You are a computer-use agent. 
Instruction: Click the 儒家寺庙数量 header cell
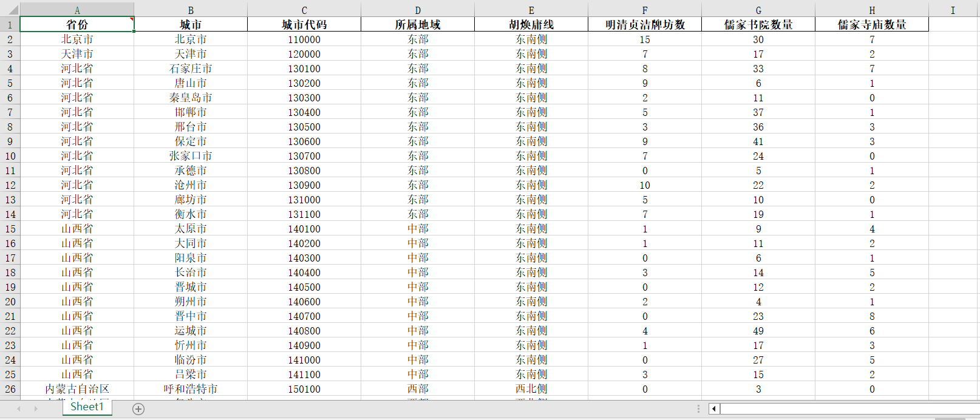click(x=872, y=25)
